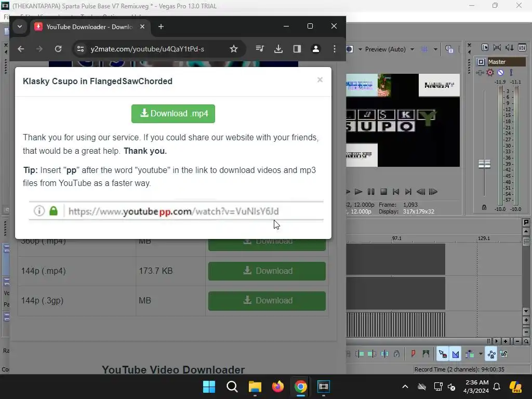The height and width of the screenshot is (399, 532).
Task: Open a new Chrome tab
Action: [x=161, y=26]
